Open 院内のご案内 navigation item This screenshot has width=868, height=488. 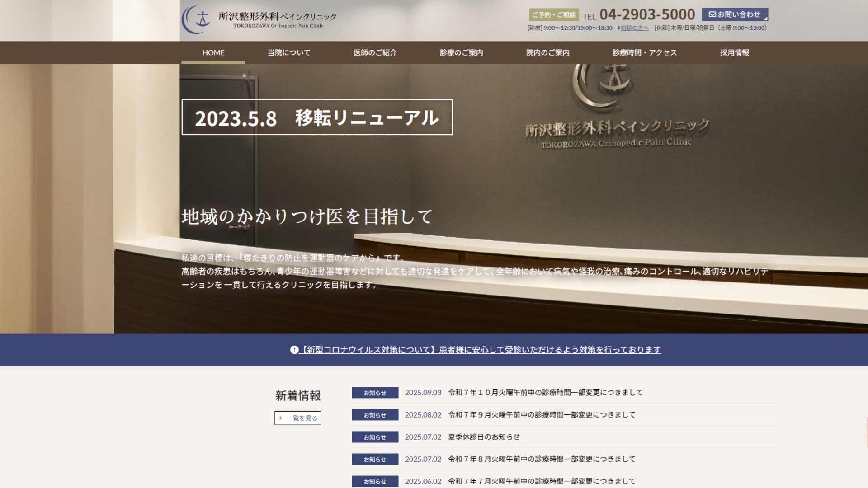pos(547,52)
